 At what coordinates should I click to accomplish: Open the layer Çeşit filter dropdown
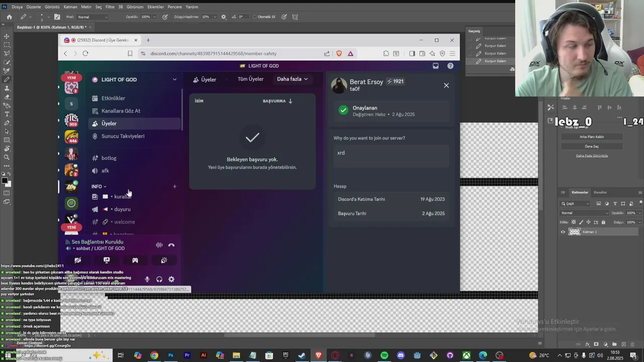click(575, 204)
